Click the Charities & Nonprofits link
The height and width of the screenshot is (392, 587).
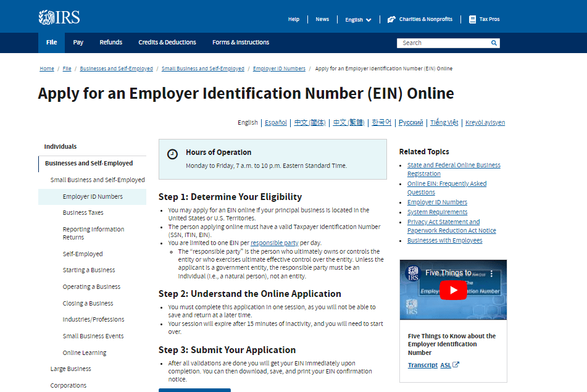pos(426,19)
